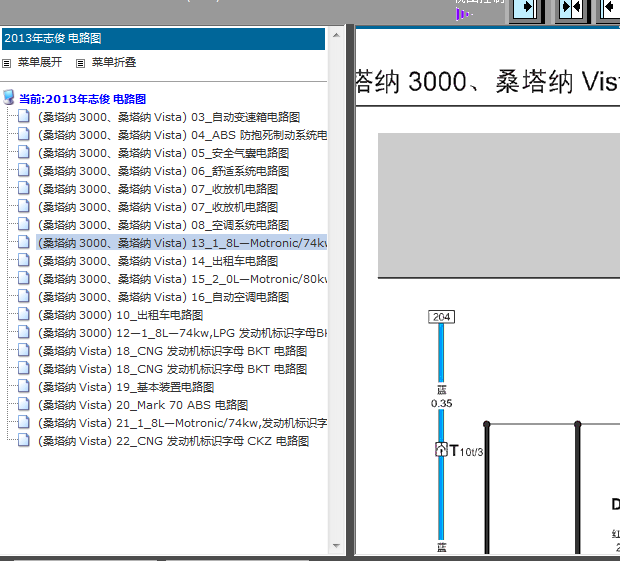Click document icon of 14_出租车电路图 row
This screenshot has width=620, height=561.
pos(24,260)
